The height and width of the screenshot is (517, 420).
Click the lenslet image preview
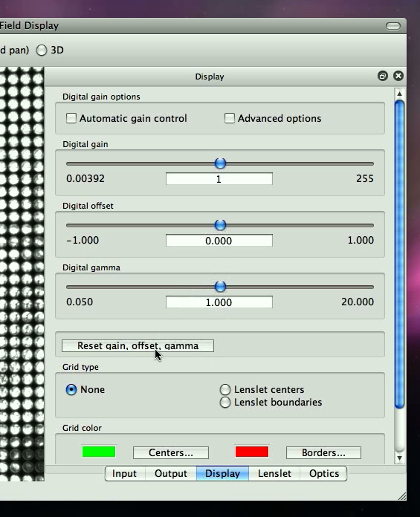coord(22,273)
